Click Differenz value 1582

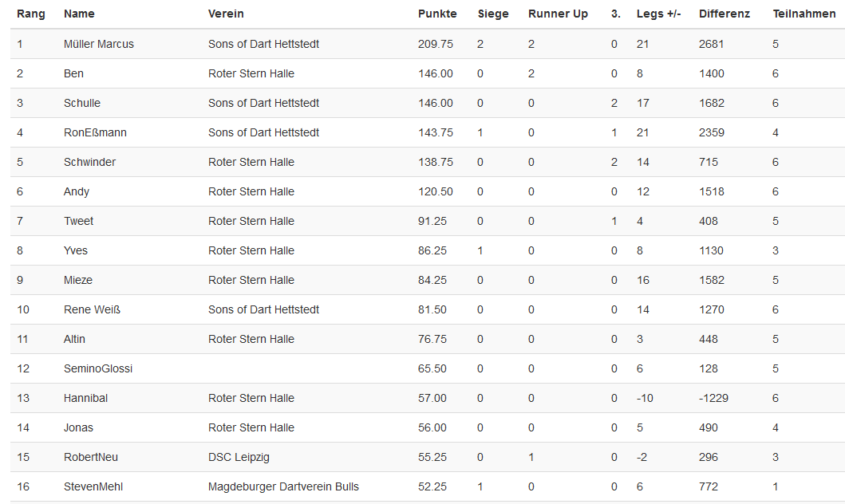[712, 281]
